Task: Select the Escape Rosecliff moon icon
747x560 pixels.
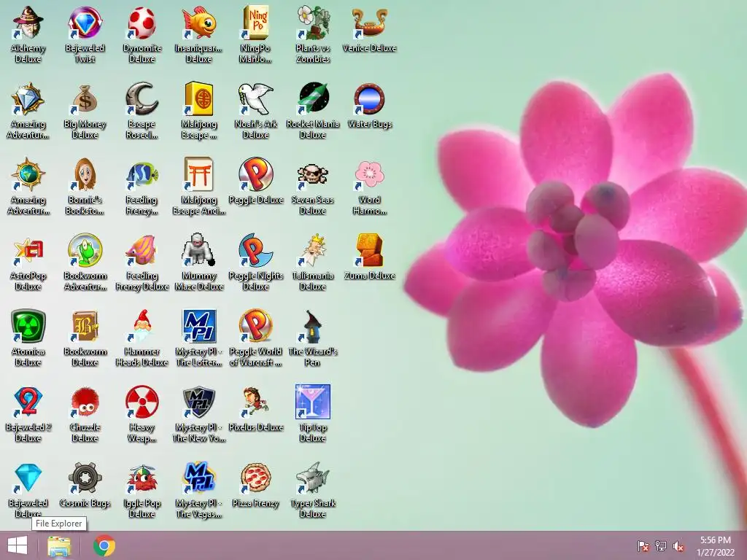Action: tap(142, 99)
